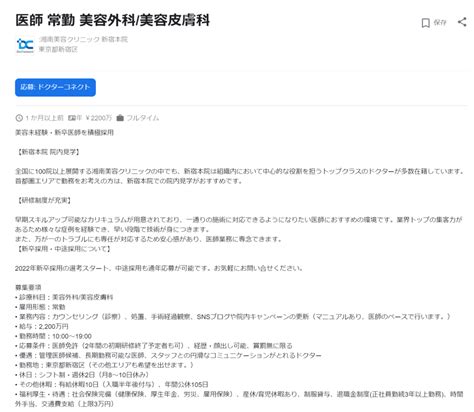Click the money icon beside ¥2200万

[71, 118]
